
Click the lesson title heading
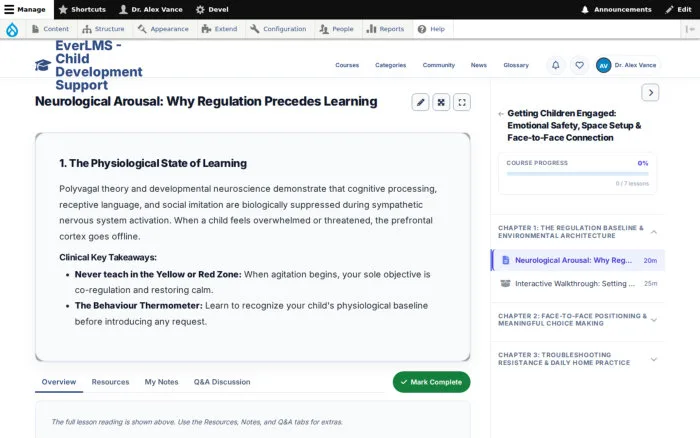(206, 101)
